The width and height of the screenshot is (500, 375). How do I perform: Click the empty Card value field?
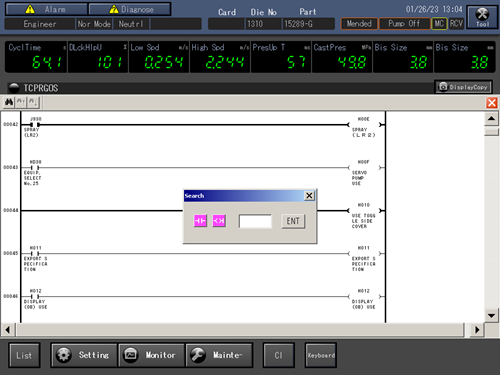coord(227,24)
